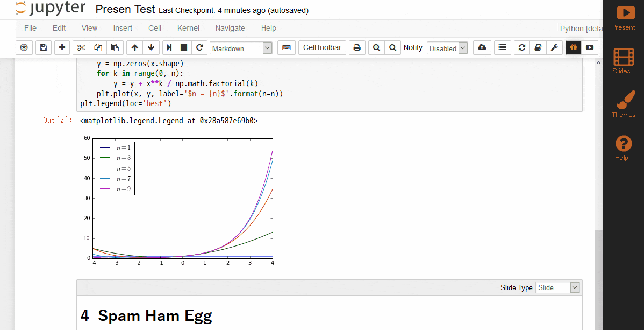Open the Present panel in right sidebar
644x330 pixels.
tap(624, 15)
